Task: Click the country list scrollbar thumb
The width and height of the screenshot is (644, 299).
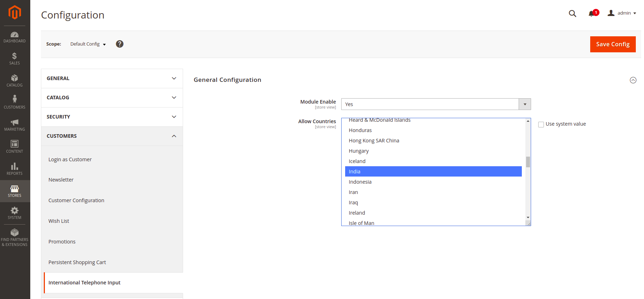Action: click(x=528, y=162)
